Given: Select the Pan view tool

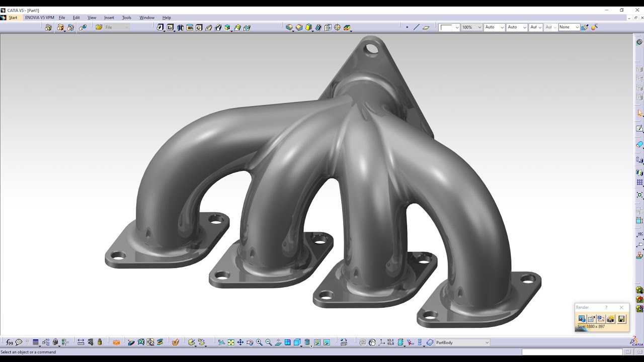Looking at the screenshot, I should point(240,342).
